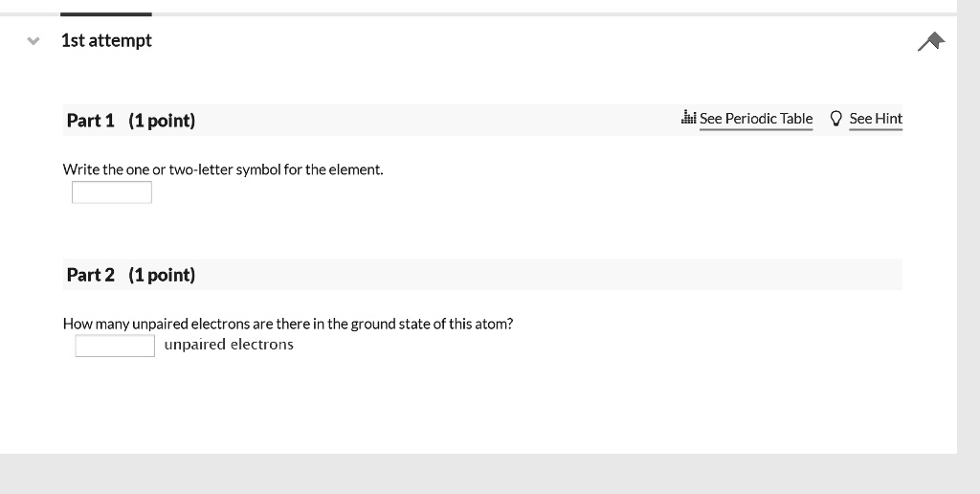Click the 'unpaired electrons' unit label
The height and width of the screenshot is (494, 980).
click(229, 345)
